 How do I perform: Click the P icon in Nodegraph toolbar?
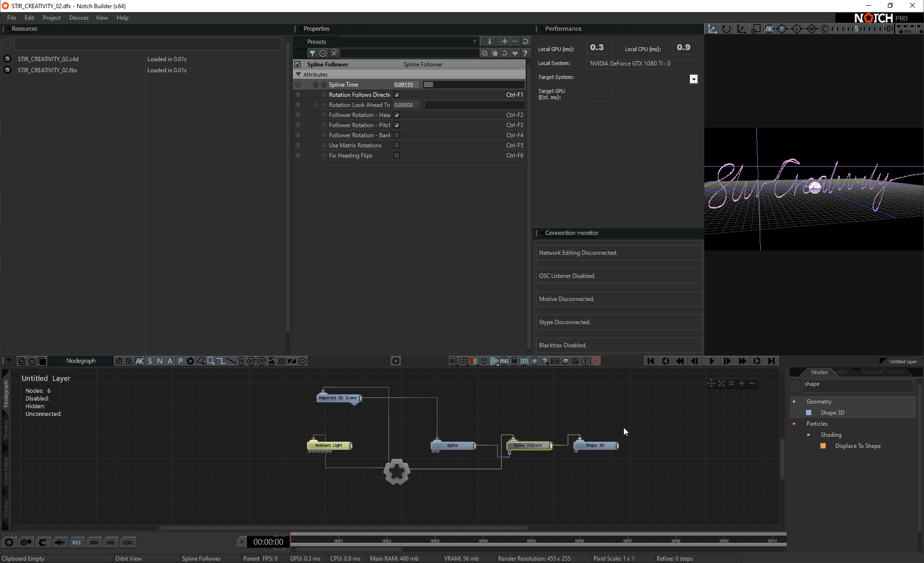pyautogui.click(x=181, y=361)
